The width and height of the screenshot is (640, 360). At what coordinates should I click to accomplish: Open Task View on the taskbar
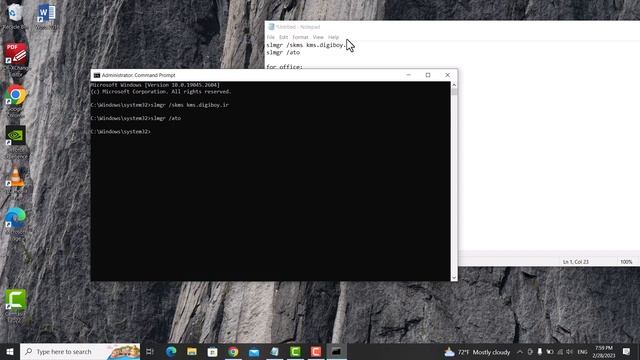coord(150,351)
